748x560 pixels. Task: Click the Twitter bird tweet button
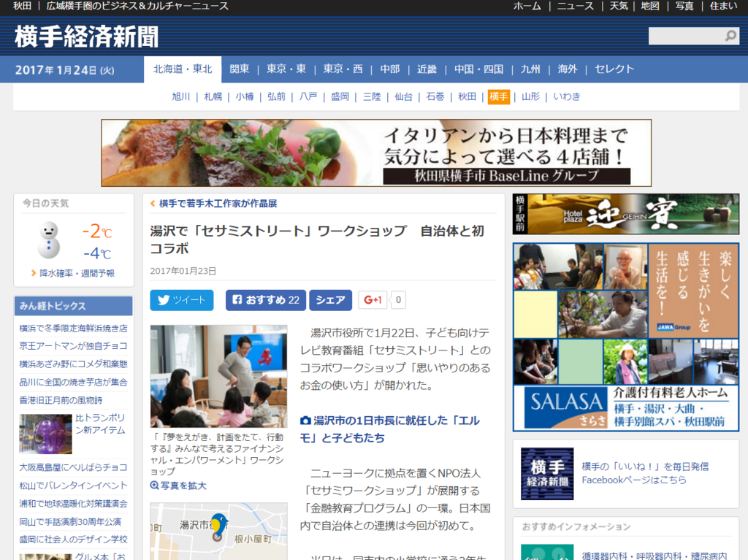[x=181, y=300]
